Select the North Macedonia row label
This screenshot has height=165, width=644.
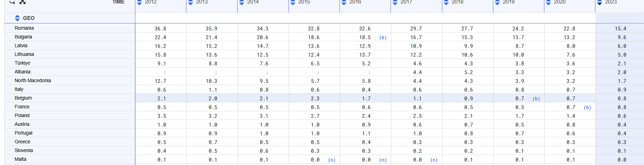[x=33, y=80]
